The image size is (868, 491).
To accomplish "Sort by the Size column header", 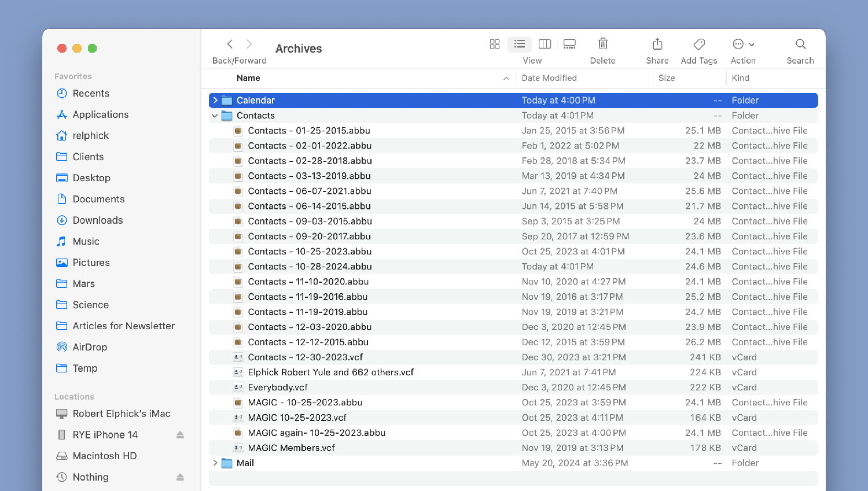I will [x=667, y=78].
